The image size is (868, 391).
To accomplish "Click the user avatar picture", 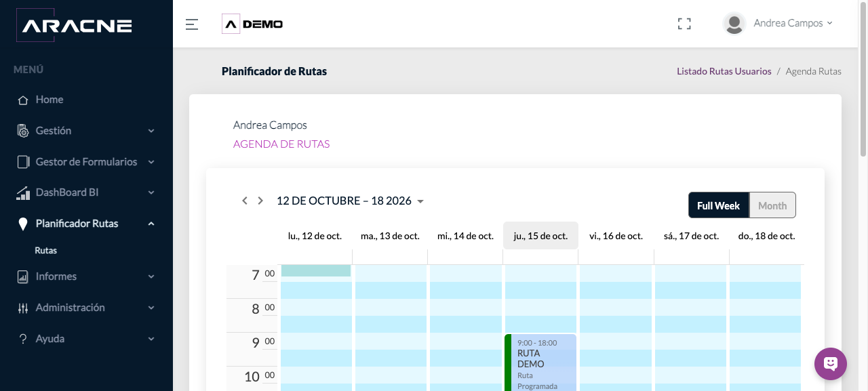I will tap(734, 24).
